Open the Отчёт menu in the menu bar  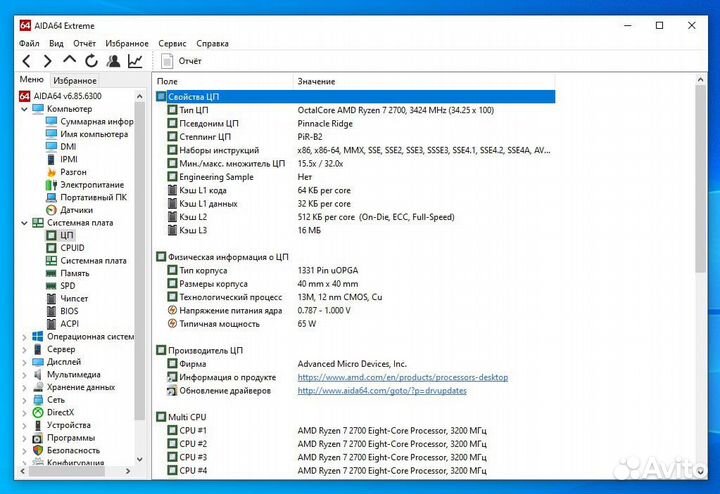[84, 44]
